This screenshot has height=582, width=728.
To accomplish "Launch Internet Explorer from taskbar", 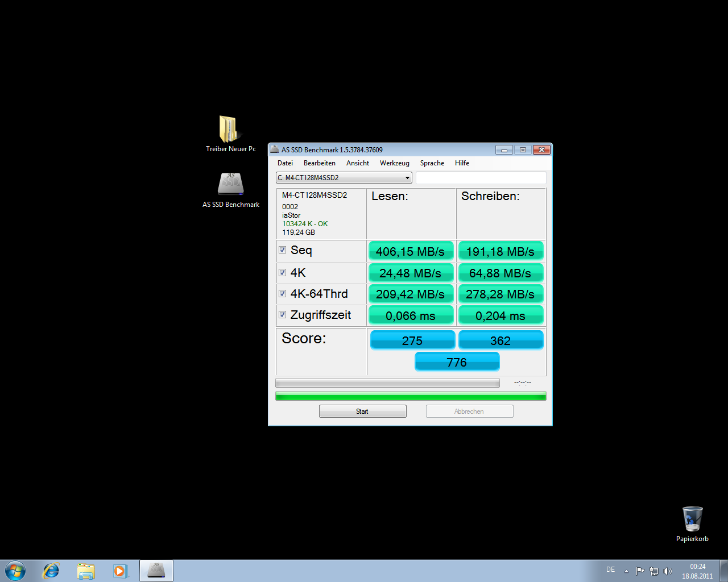I will 51,571.
